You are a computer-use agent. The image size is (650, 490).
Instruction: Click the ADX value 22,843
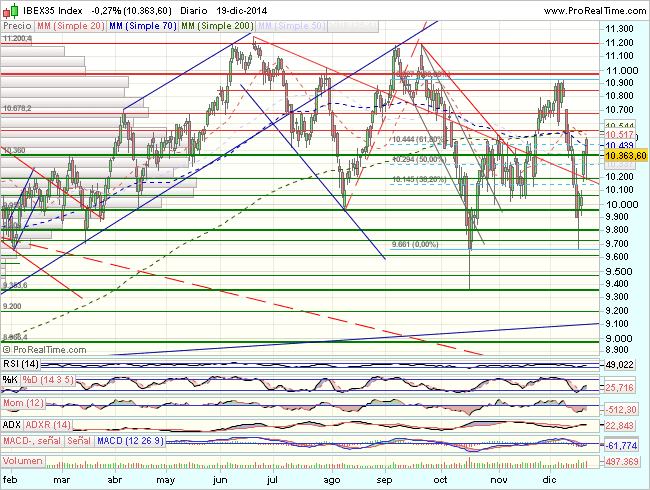[619, 426]
